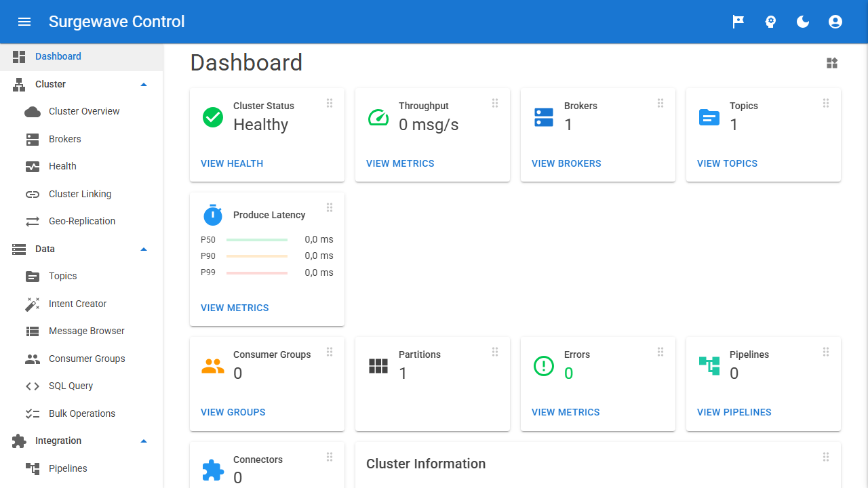868x488 pixels.
Task: Grab the Brokers card drag handle
Action: point(660,103)
